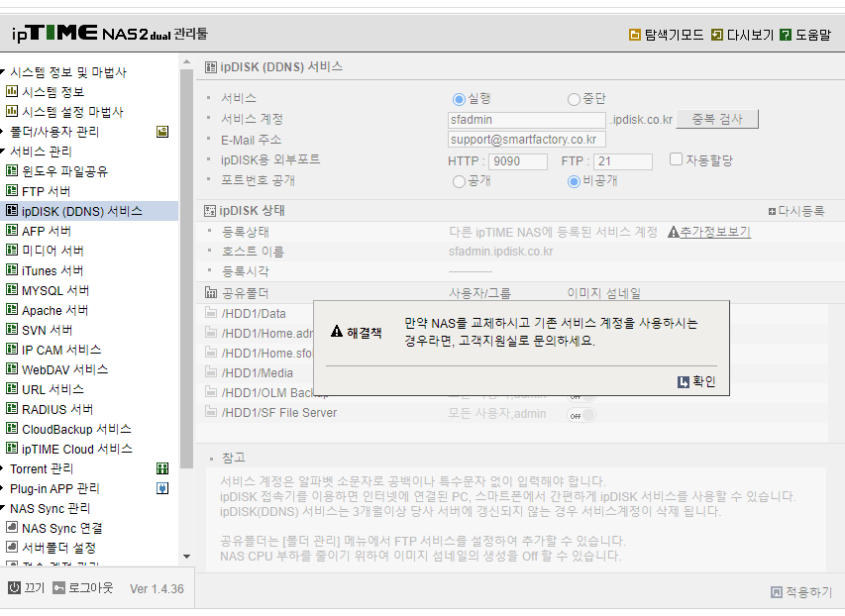This screenshot has width=845, height=616.
Task: Click the HTTP port field
Action: (518, 161)
